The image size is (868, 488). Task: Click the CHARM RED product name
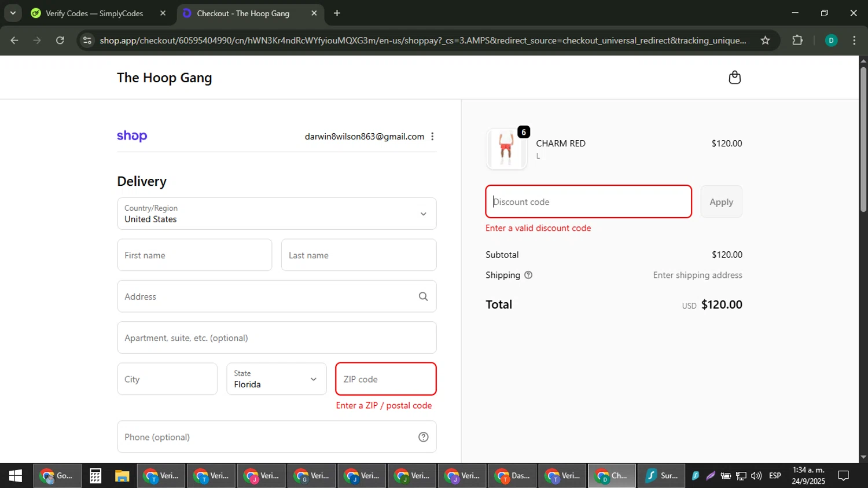point(561,144)
